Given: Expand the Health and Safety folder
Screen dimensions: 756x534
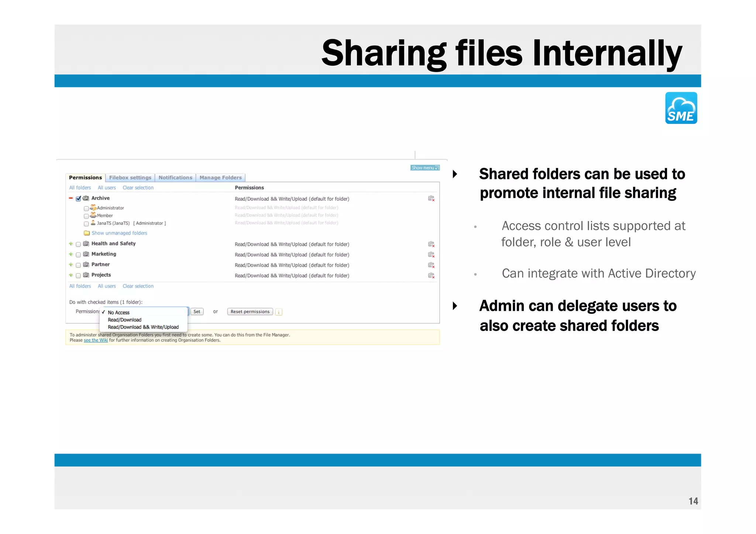Looking at the screenshot, I should [71, 244].
